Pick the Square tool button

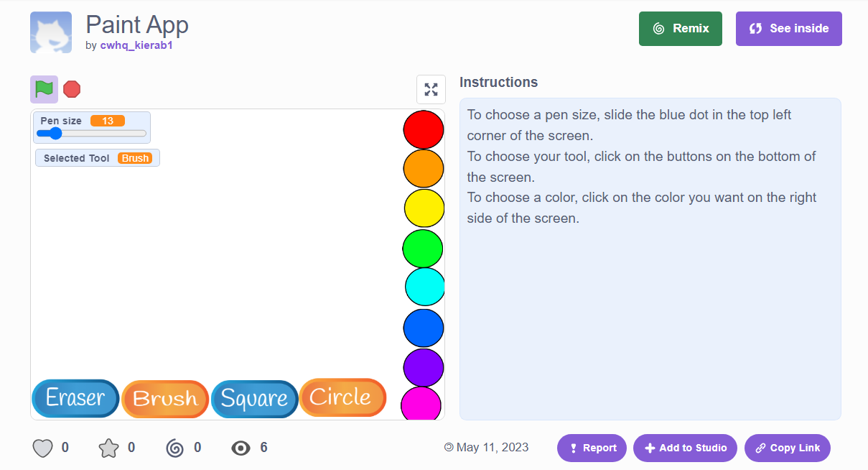pos(254,399)
